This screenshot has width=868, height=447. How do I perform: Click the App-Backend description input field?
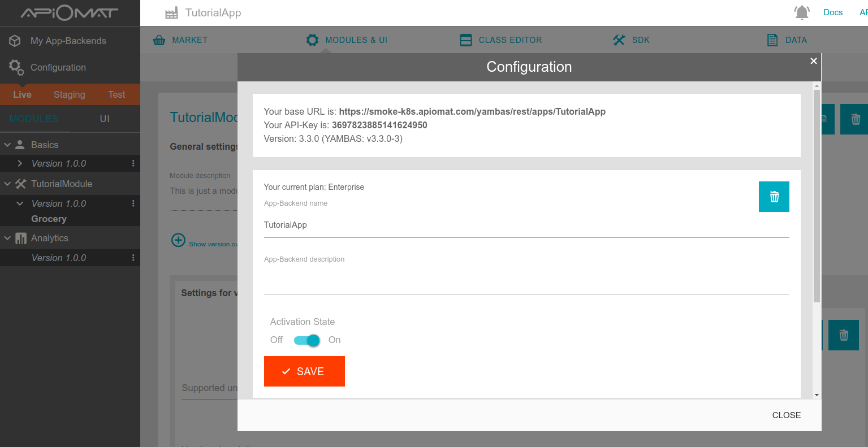526,281
